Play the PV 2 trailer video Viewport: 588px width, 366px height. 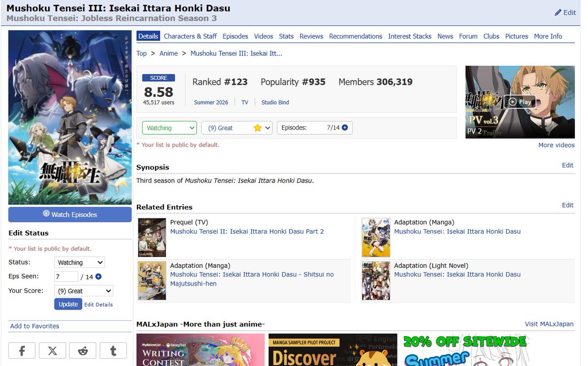coord(520,102)
